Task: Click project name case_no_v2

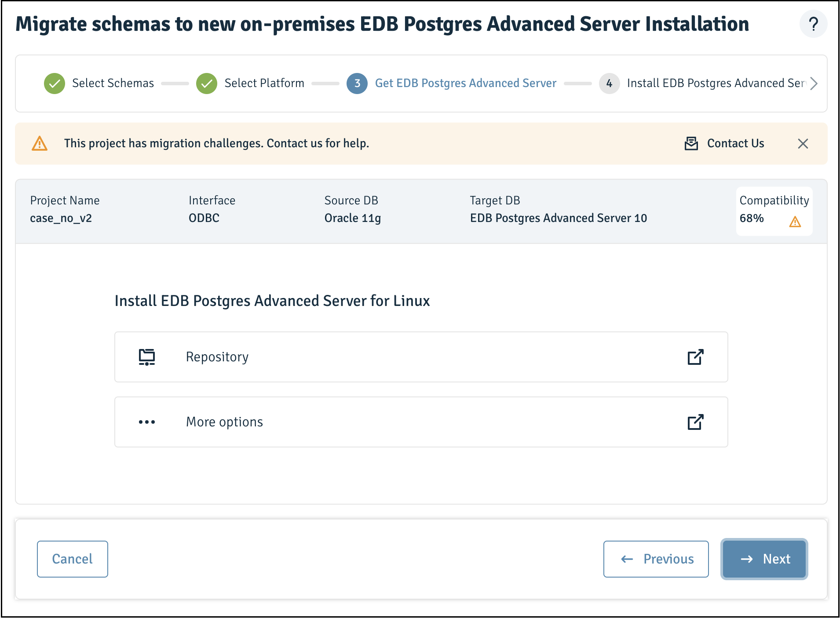Action: pyautogui.click(x=61, y=218)
